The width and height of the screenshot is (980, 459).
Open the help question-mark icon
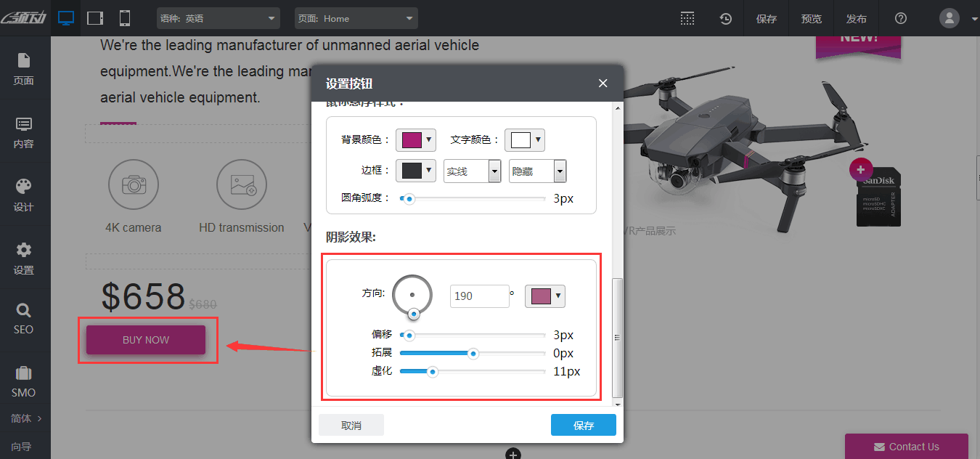coord(900,18)
